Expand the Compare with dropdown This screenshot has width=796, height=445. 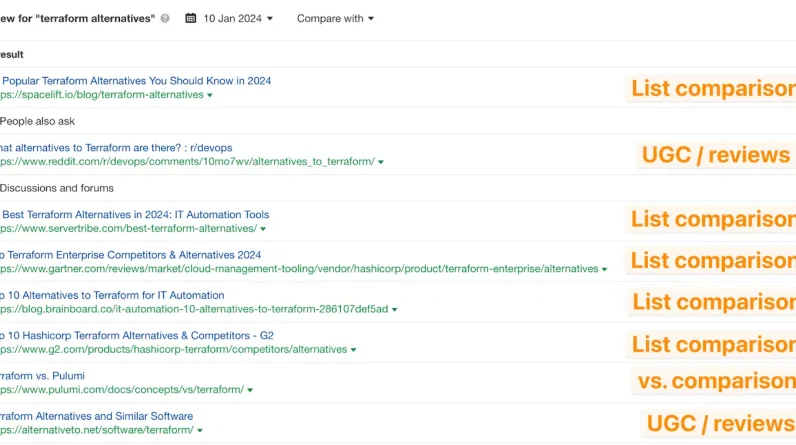(x=335, y=19)
